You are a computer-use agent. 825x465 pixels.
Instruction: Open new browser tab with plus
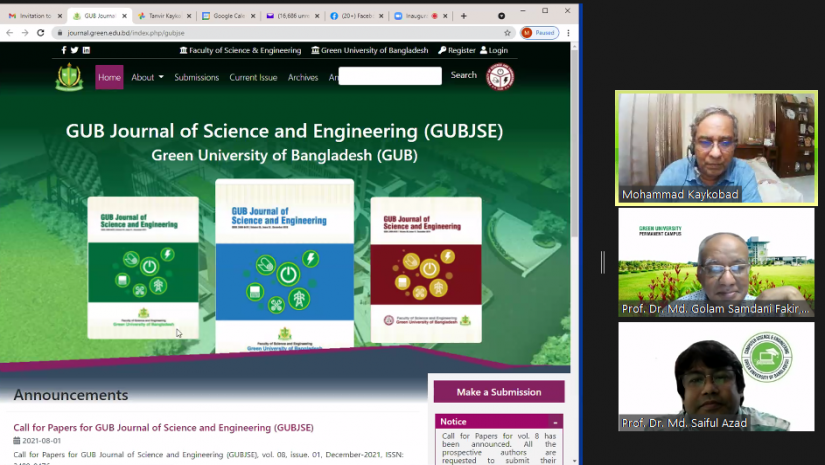click(463, 16)
